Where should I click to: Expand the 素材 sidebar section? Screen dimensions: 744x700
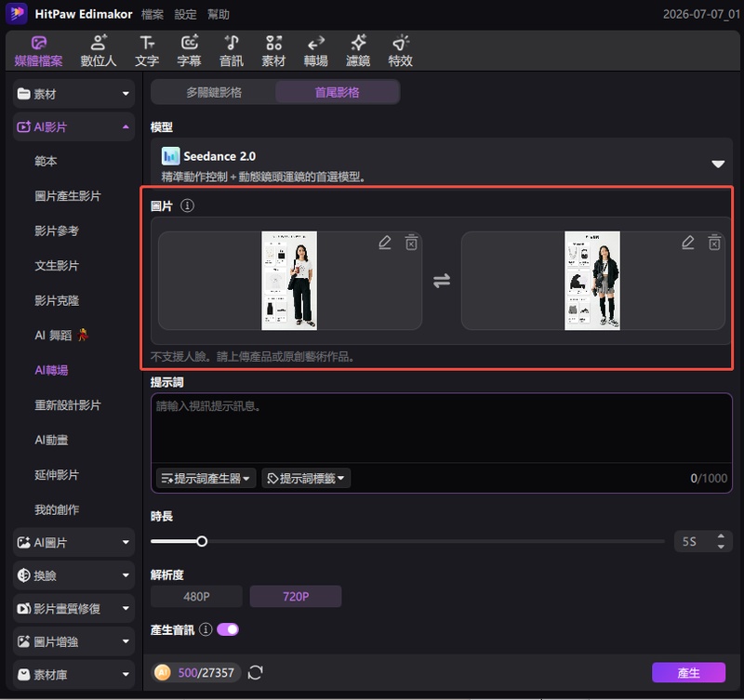[x=73, y=94]
